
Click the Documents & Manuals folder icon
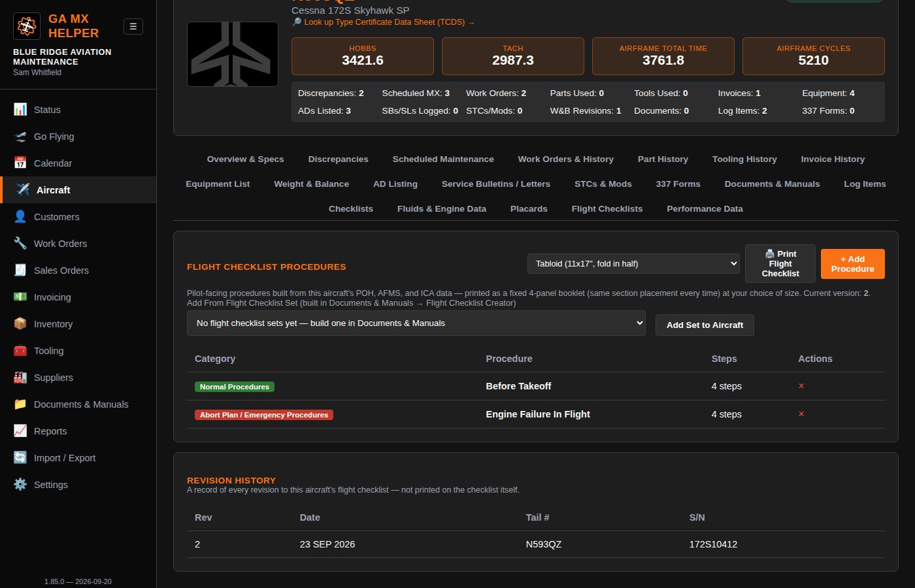[x=20, y=404]
